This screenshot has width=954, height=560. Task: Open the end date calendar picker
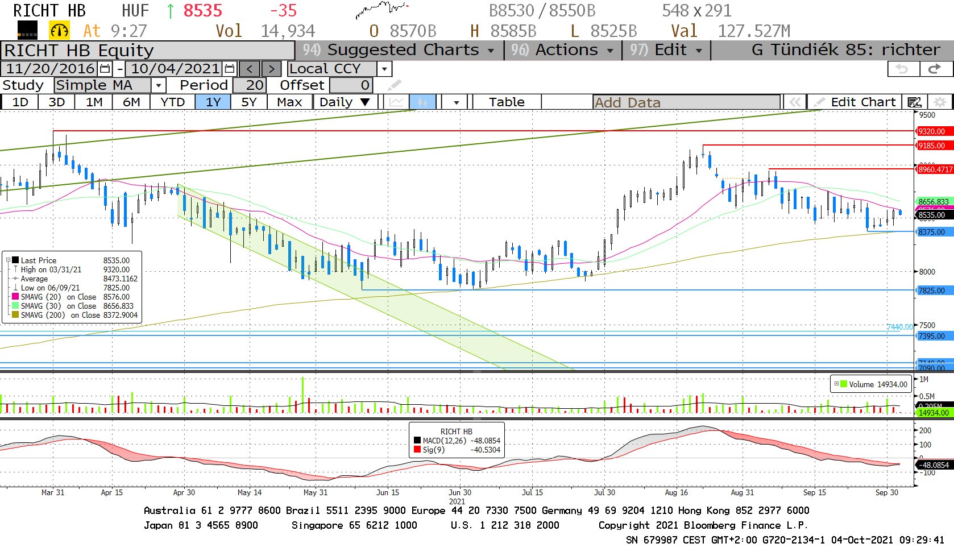point(230,69)
